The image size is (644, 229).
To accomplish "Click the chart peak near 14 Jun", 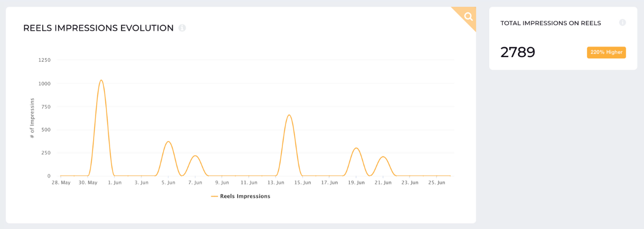I will coord(289,115).
